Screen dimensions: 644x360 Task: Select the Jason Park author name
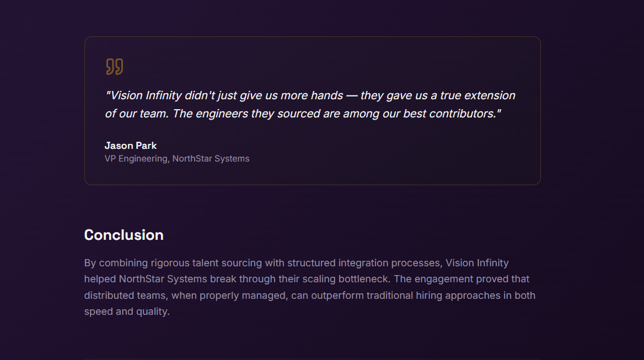[131, 146]
